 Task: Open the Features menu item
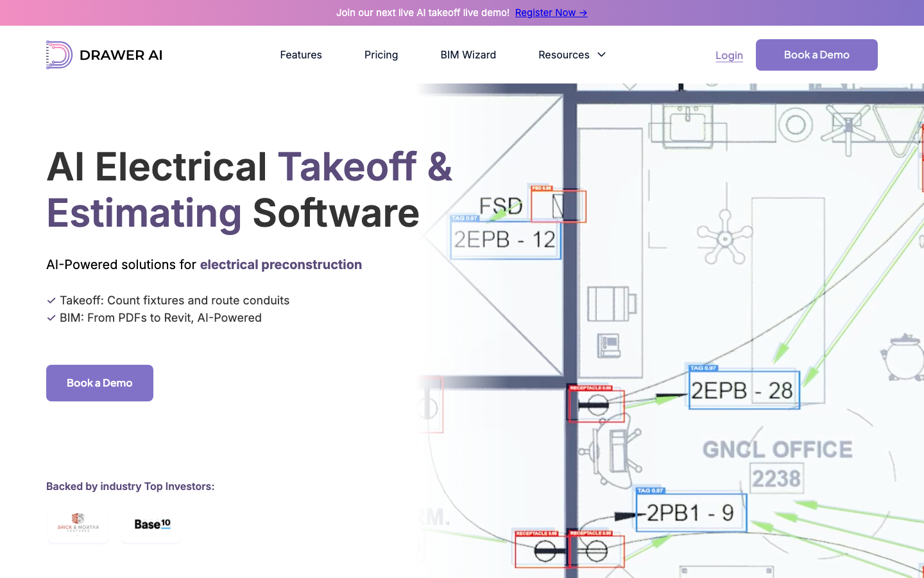[301, 55]
